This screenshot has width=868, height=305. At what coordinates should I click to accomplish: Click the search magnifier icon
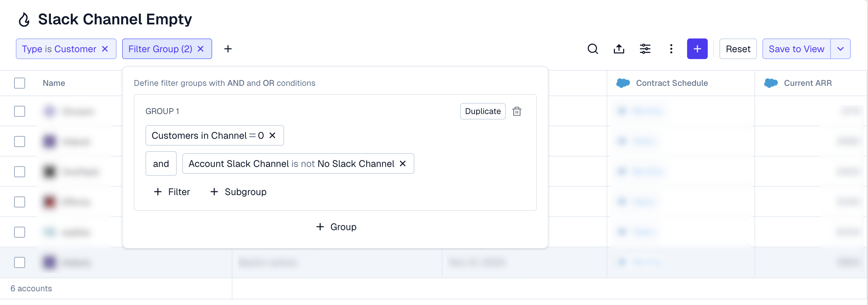pos(593,49)
